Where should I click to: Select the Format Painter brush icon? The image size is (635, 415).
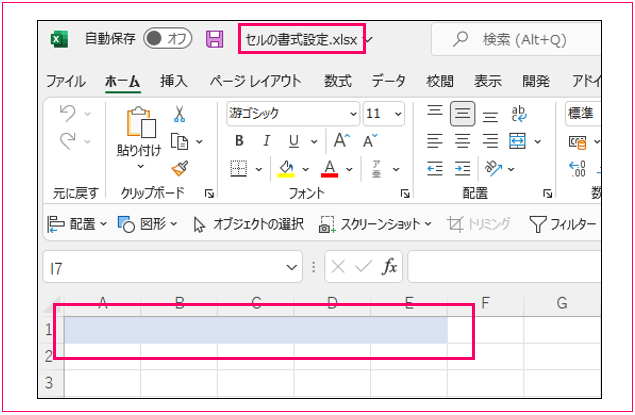[180, 168]
